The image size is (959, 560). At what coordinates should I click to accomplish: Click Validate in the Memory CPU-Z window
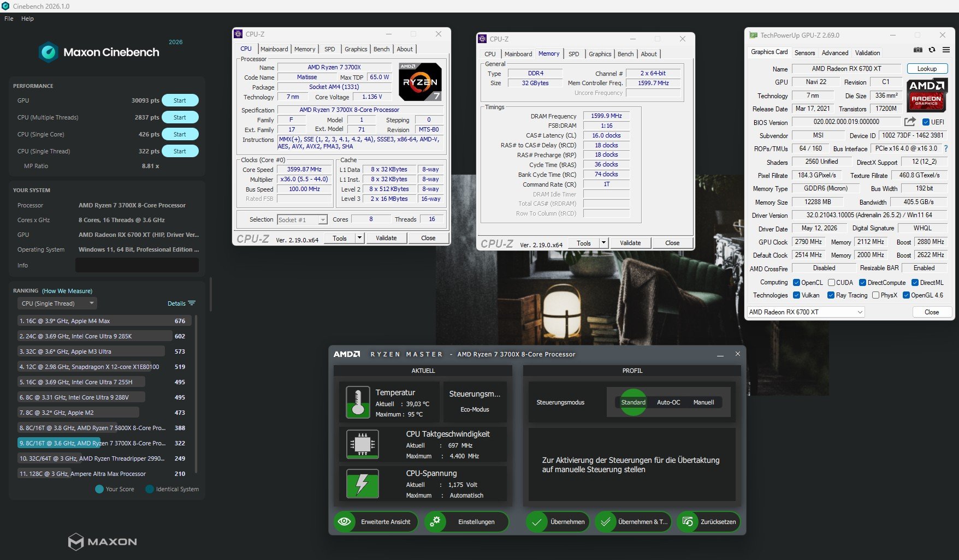[630, 243]
